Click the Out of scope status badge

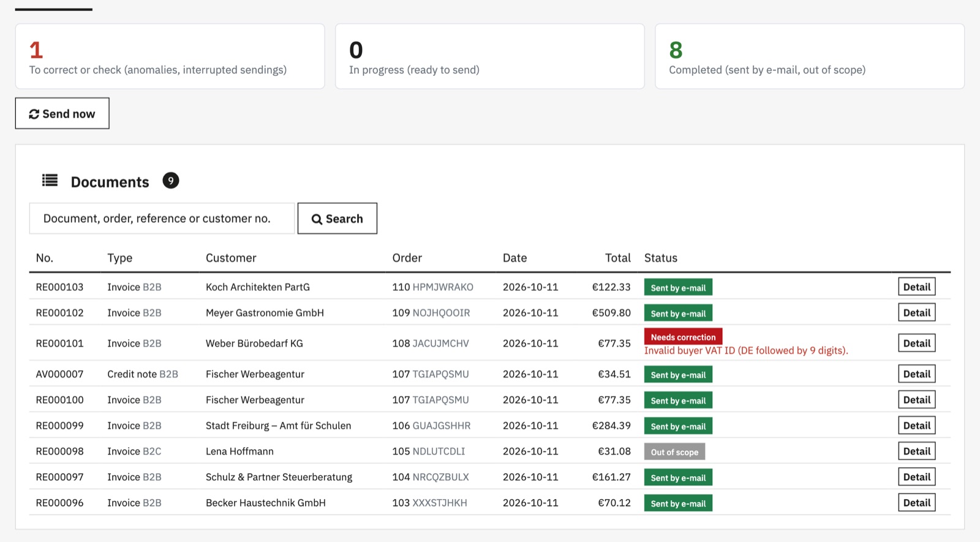pos(674,452)
